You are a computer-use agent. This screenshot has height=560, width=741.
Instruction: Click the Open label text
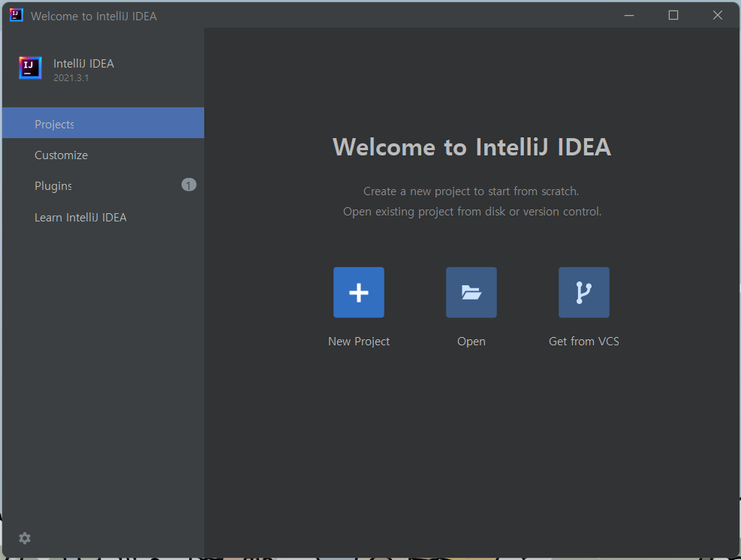(x=471, y=342)
